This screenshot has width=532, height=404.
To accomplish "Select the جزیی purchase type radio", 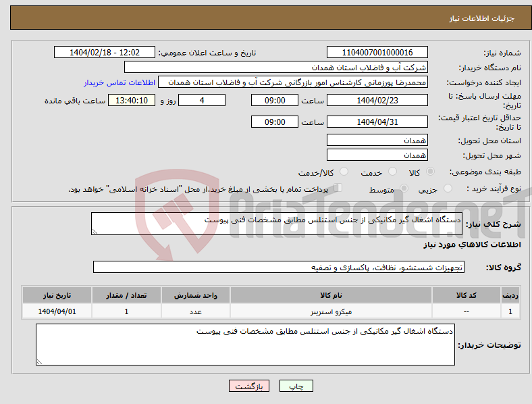I will (x=448, y=188).
